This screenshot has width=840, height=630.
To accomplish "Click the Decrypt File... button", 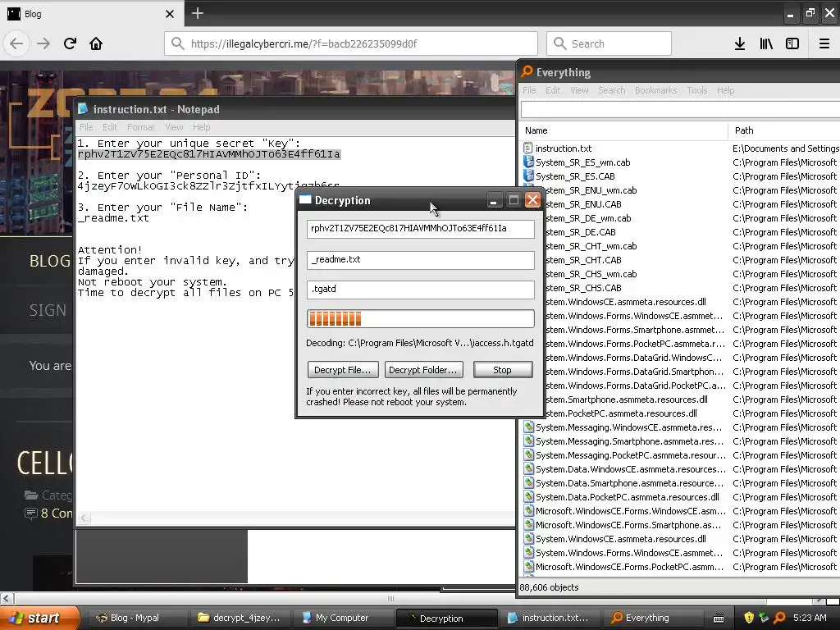I will pos(343,370).
